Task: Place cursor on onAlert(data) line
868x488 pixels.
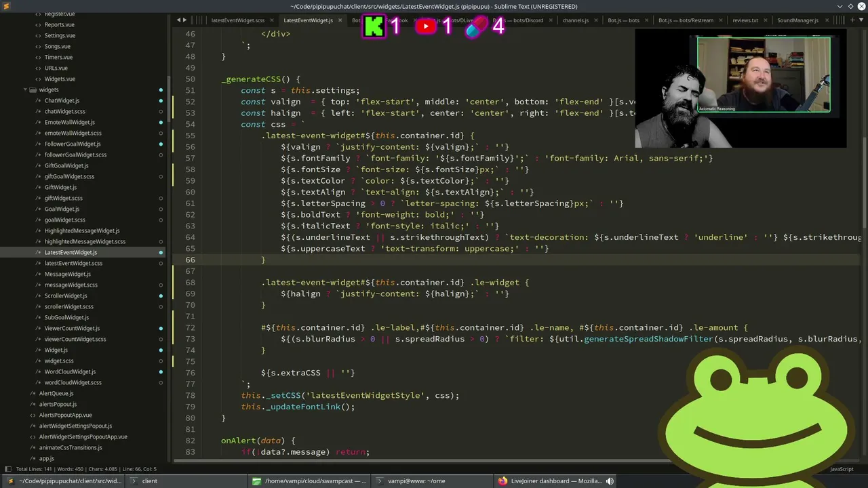Action: (258, 441)
